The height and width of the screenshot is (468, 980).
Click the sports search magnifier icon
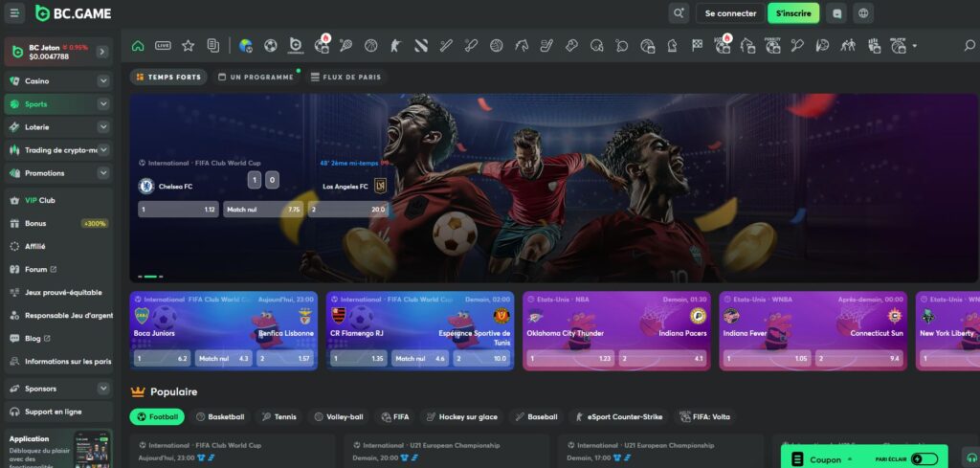coord(969,46)
